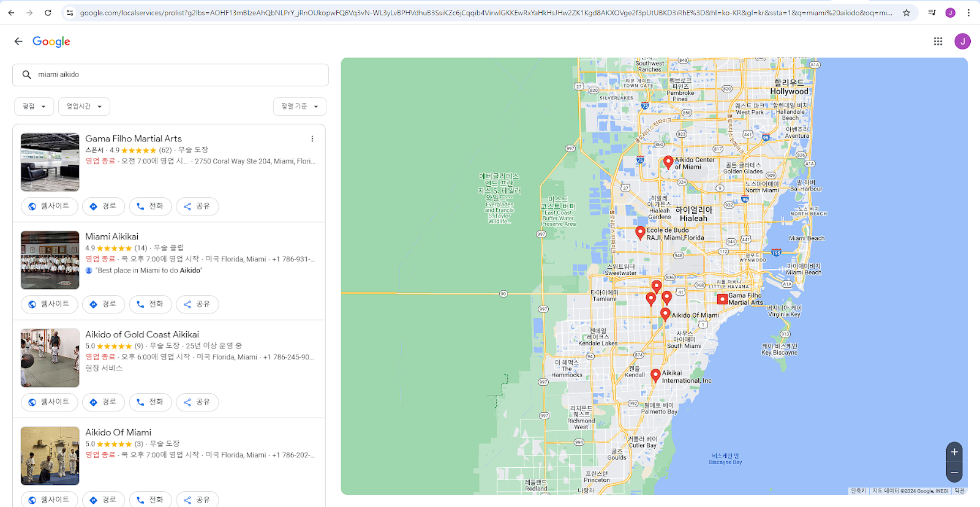Open the 정렬 기준 sort dropdown
Viewport: 980px width, 507px height.
(300, 107)
